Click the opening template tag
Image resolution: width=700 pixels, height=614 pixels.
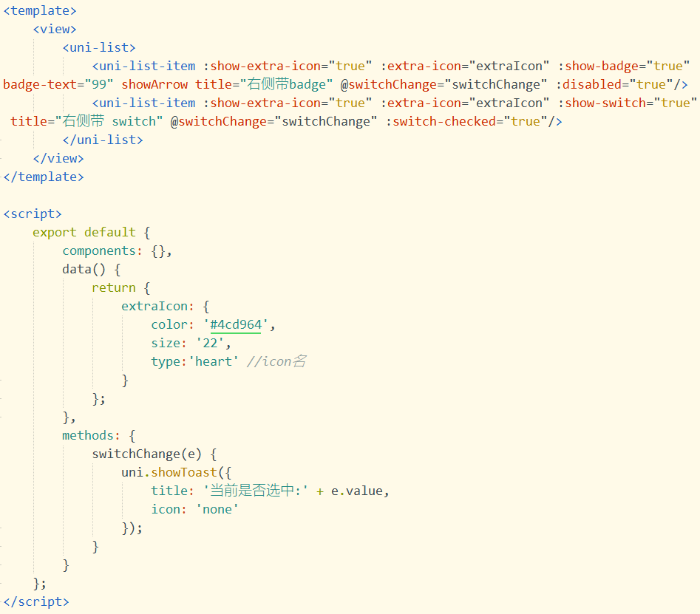pyautogui.click(x=39, y=10)
